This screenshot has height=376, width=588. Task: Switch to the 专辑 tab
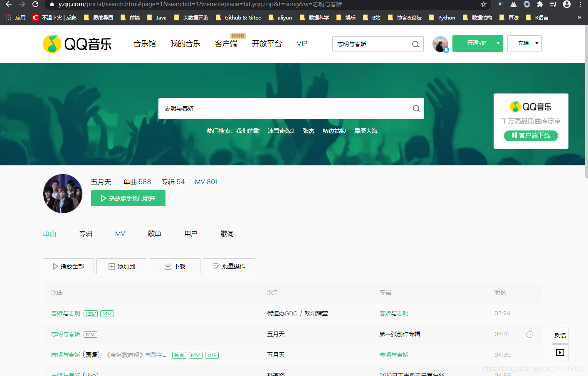point(86,234)
